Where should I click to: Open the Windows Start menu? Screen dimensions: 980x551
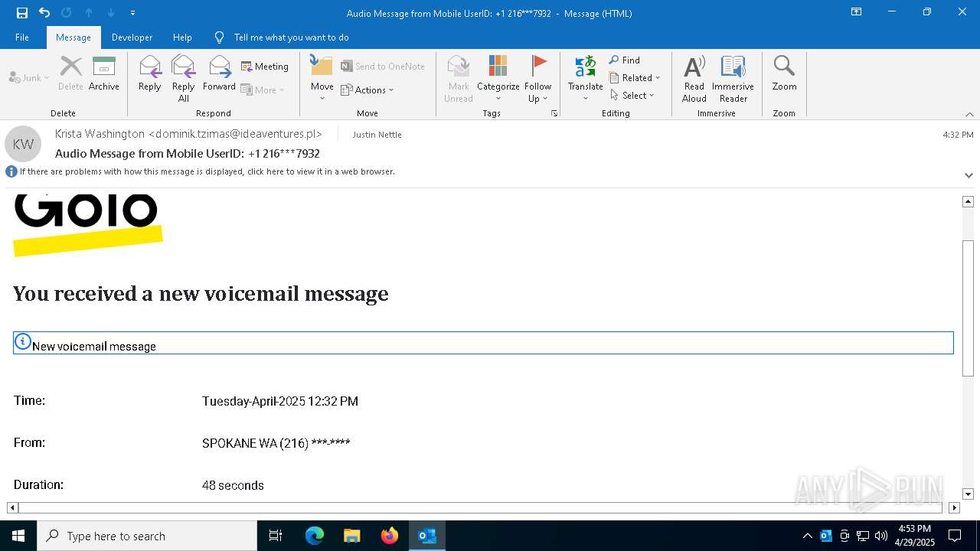[x=18, y=536]
